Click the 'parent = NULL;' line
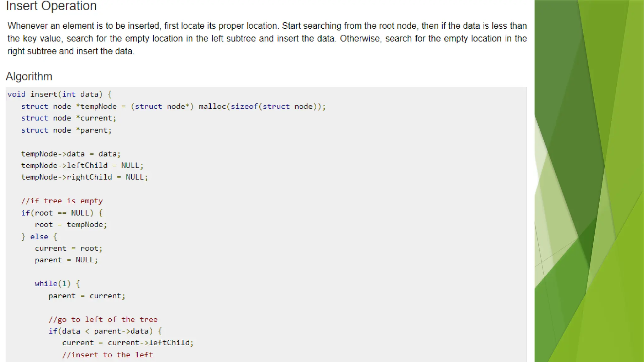The image size is (644, 362). click(x=66, y=260)
